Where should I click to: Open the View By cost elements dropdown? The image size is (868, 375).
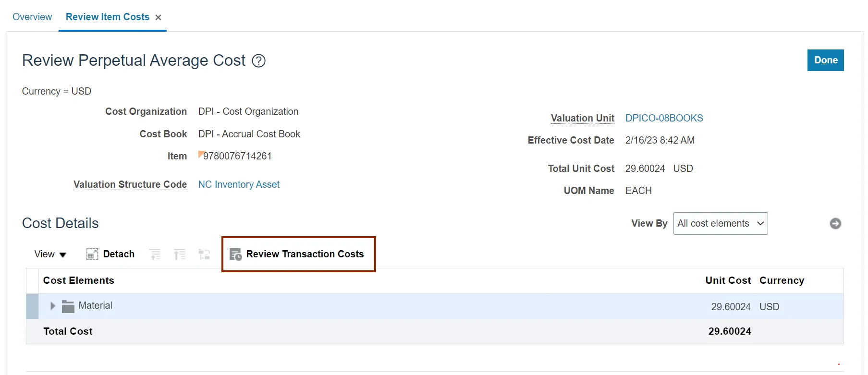(x=720, y=224)
